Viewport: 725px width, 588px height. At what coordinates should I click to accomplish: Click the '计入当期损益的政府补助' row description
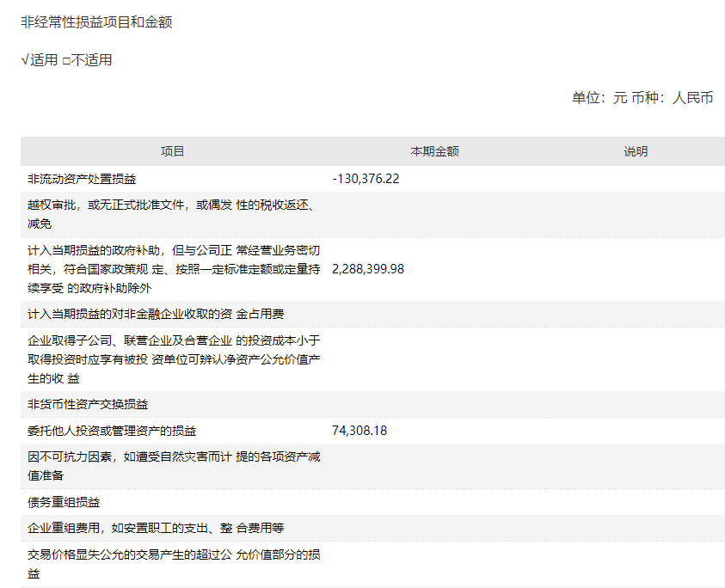[173, 269]
